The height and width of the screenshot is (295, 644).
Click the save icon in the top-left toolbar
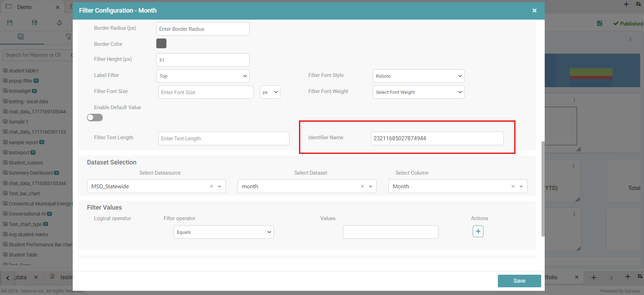click(10, 23)
